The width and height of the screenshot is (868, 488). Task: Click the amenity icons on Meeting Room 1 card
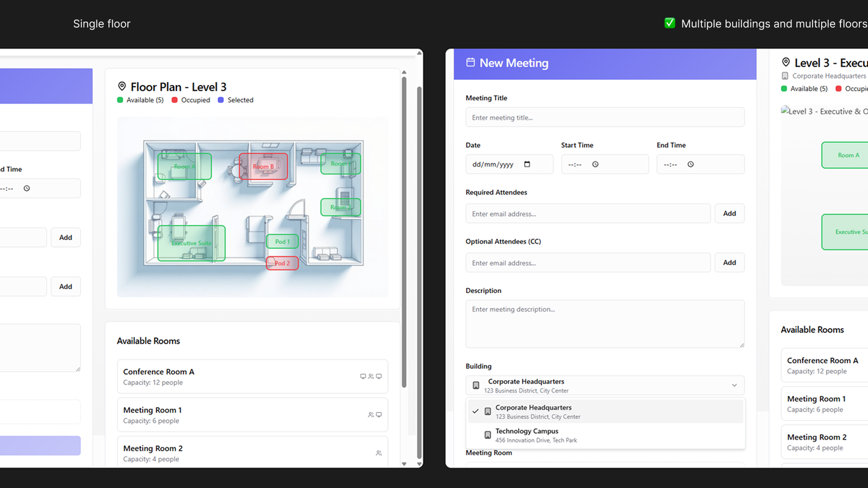click(375, 415)
